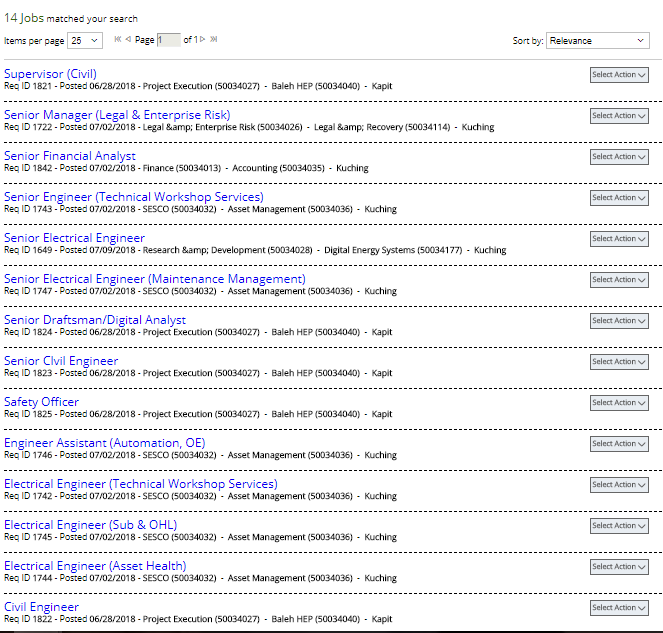Open Electrical Engineer (Sub & OHL) link
The width and height of the screenshot is (663, 633).
pyautogui.click(x=90, y=525)
